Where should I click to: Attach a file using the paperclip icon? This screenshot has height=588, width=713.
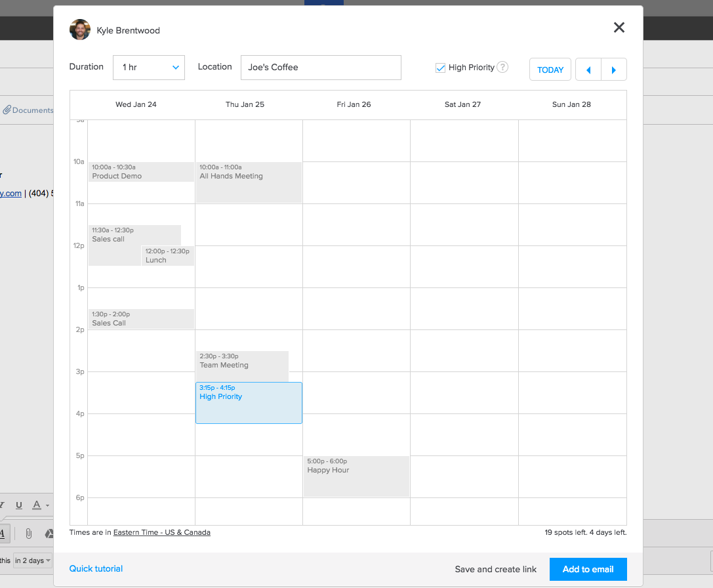(28, 534)
